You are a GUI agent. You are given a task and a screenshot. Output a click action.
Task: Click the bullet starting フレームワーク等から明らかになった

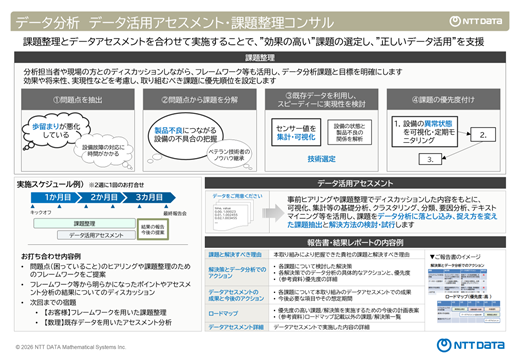click(110, 288)
